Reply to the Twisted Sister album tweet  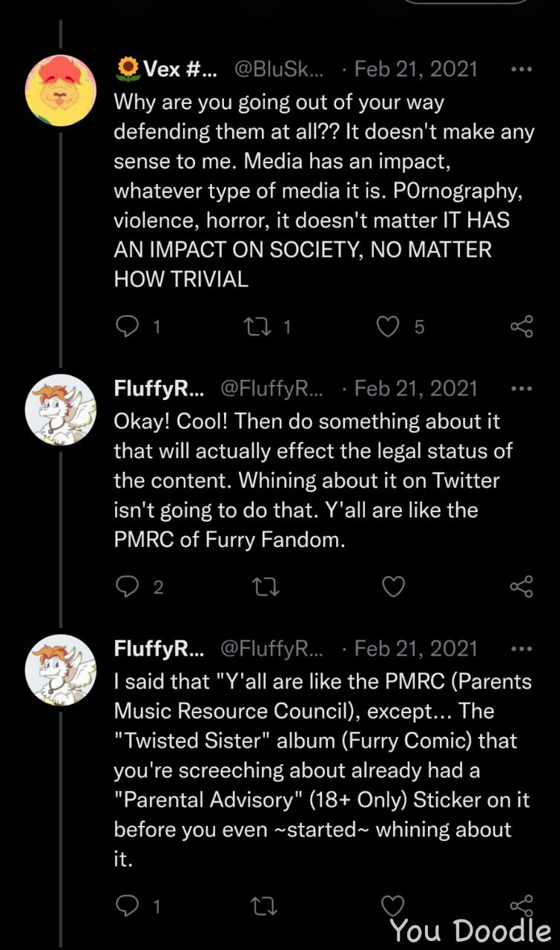[128, 905]
